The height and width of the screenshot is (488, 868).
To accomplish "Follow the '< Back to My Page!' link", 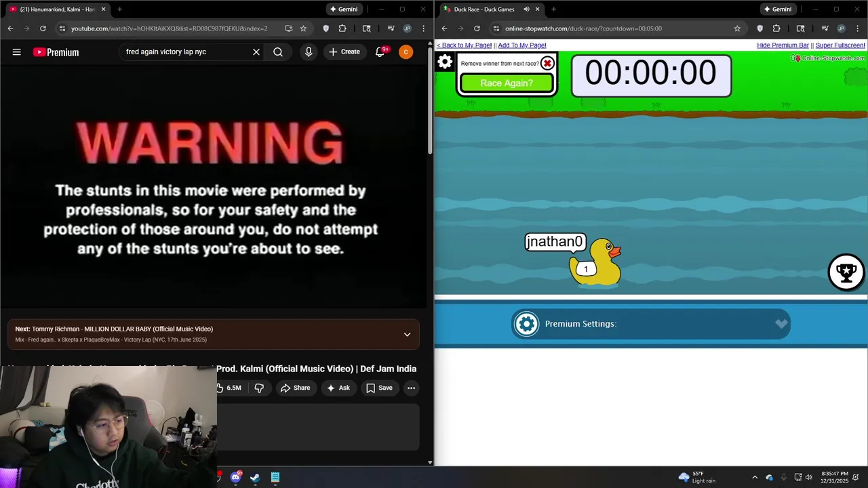I will [464, 45].
